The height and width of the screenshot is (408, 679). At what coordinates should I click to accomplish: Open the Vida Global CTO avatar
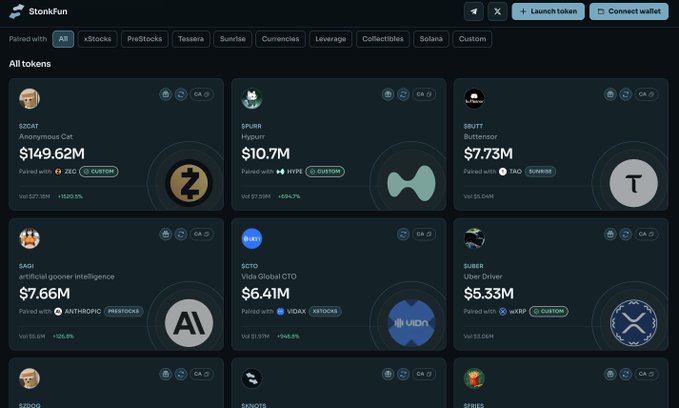[252, 239]
